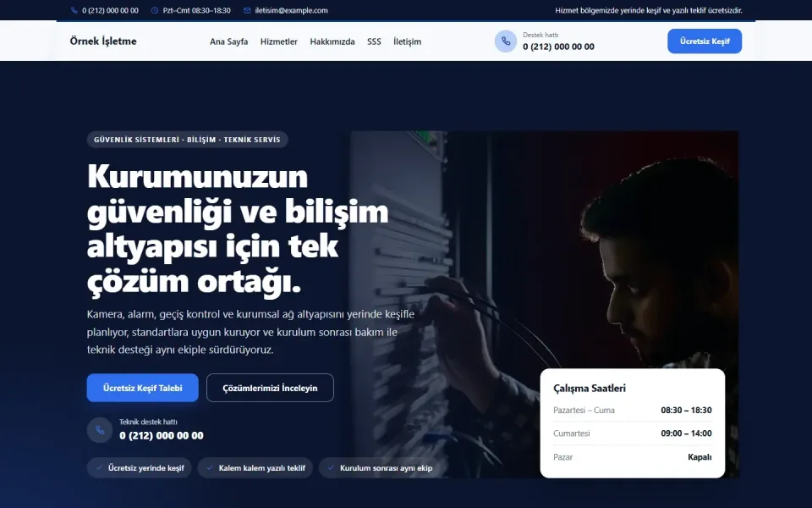812x508 pixels.
Task: Click the Teknik destek hattı phone number
Action: (x=161, y=435)
